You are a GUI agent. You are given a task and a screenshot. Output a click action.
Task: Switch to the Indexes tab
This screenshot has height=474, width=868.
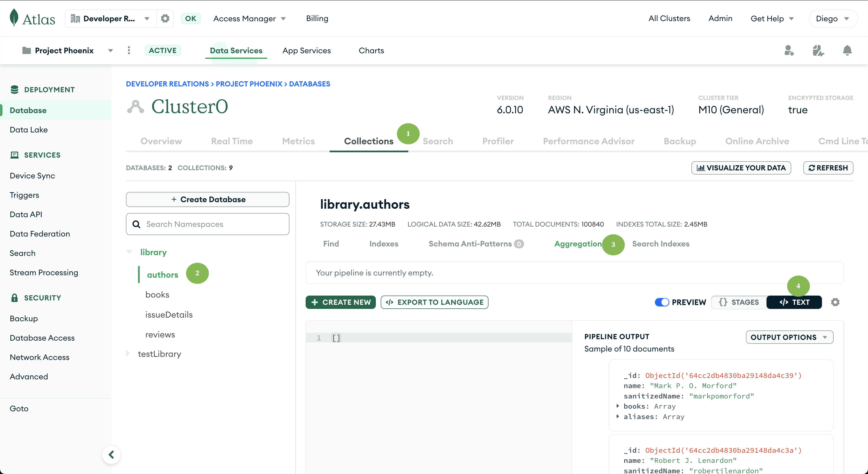point(384,244)
